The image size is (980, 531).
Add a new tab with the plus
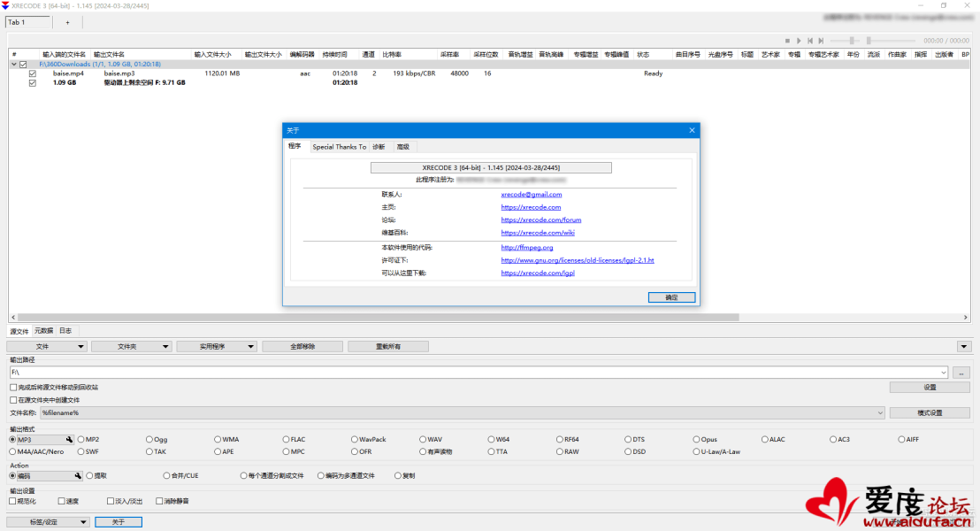[x=67, y=22]
